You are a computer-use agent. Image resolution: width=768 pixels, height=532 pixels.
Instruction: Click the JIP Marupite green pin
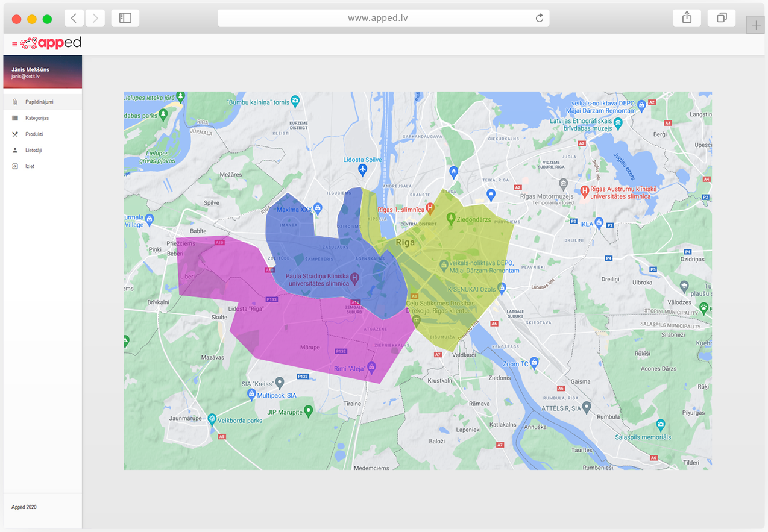click(x=309, y=412)
